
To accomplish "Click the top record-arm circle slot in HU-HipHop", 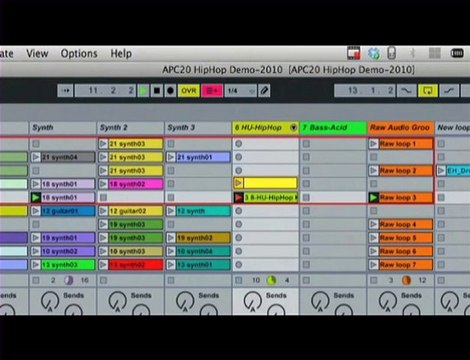I will click(x=238, y=144).
